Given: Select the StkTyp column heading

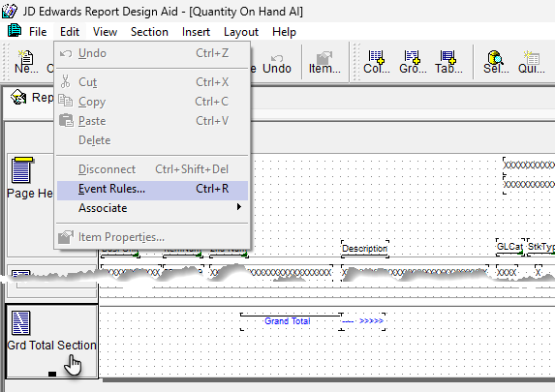Looking at the screenshot, I should [x=541, y=247].
